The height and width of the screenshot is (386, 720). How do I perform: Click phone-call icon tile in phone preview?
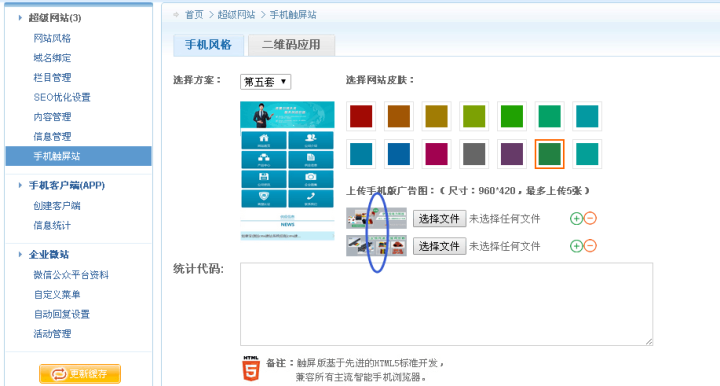coord(311,198)
